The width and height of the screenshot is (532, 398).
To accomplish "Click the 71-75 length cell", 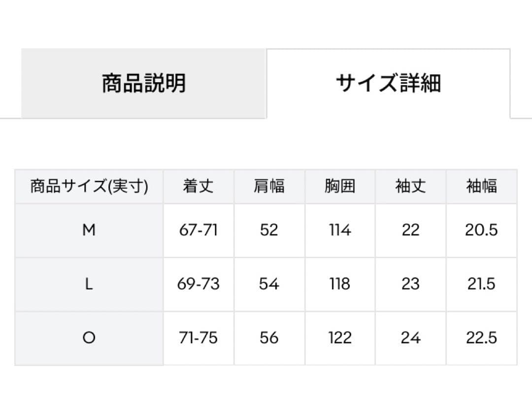I will coord(199,338).
